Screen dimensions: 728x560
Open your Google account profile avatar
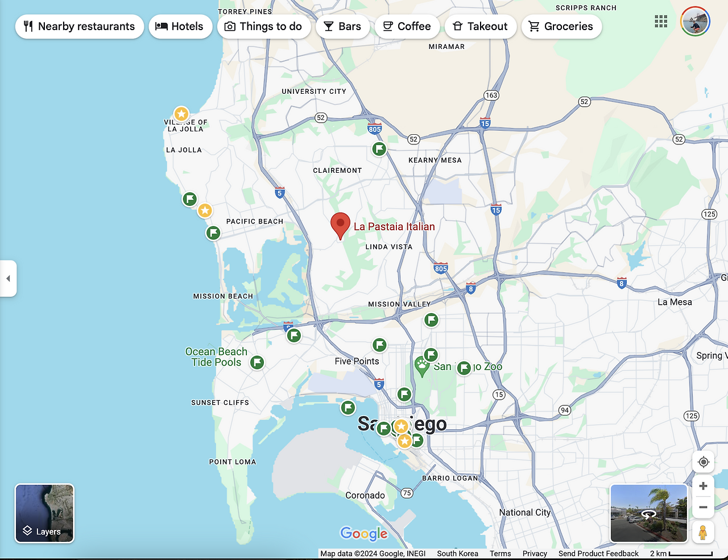(695, 21)
